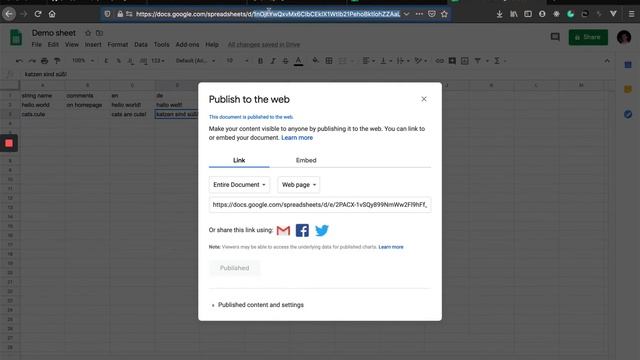The height and width of the screenshot is (360, 640).
Task: Click the published URL field
Action: pyautogui.click(x=320, y=204)
